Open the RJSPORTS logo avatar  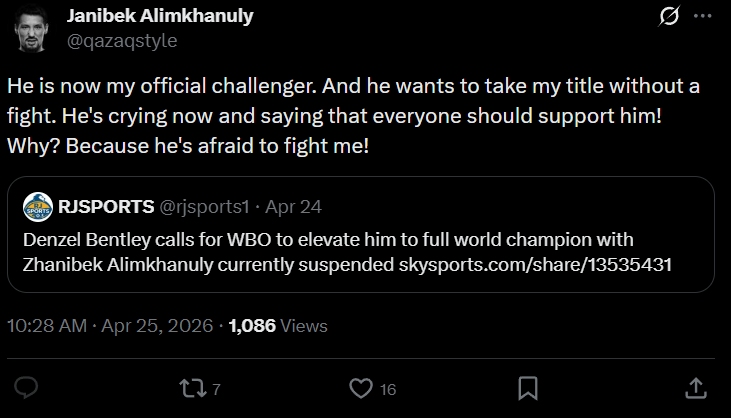click(x=37, y=207)
